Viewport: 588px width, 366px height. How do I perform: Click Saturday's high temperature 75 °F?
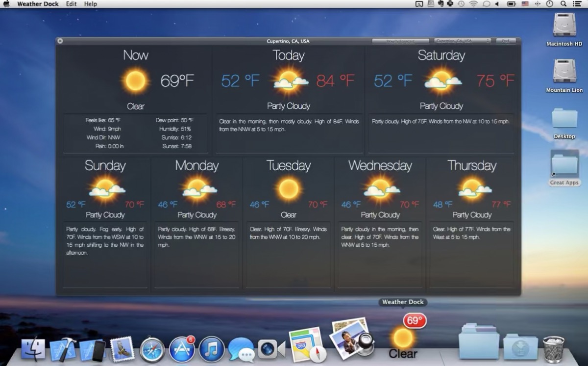pyautogui.click(x=495, y=80)
